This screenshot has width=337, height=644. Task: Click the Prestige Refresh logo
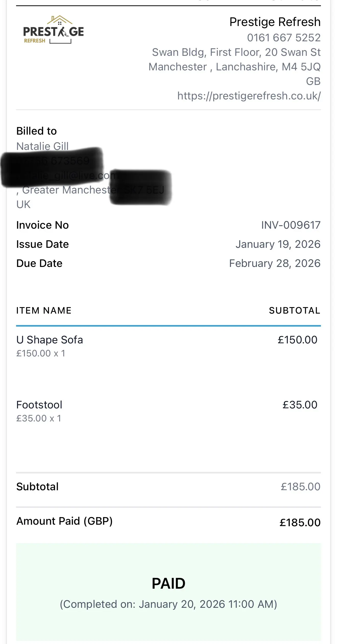click(53, 30)
